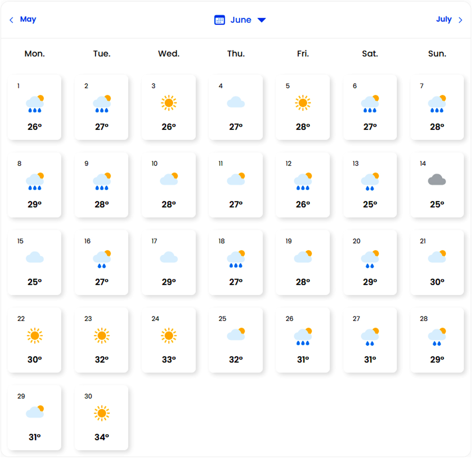Open day card for June 29
The image size is (476, 465).
34,417
